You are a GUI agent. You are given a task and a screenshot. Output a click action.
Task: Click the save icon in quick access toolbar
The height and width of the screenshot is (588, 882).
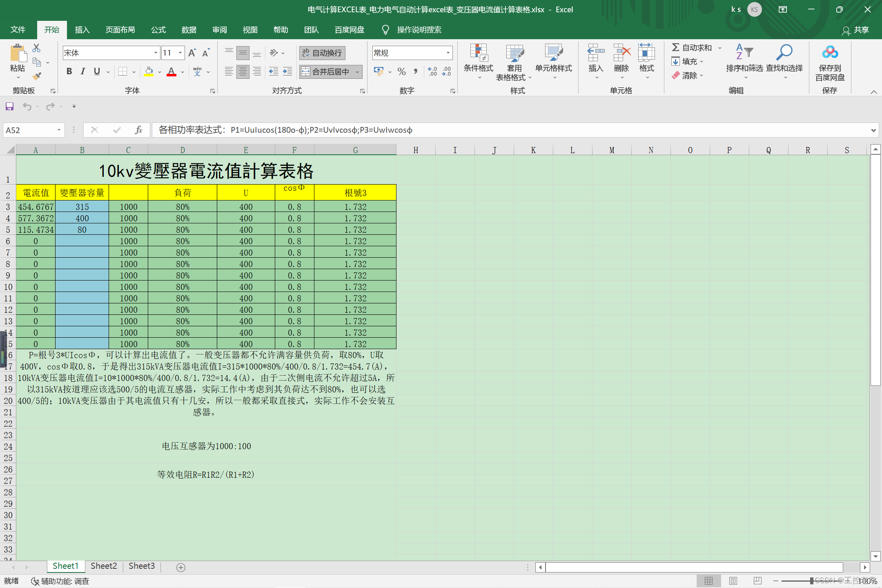click(x=9, y=107)
